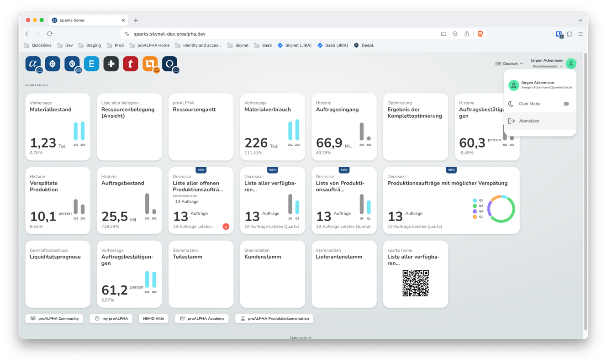Launch the light blue E app

click(x=91, y=64)
